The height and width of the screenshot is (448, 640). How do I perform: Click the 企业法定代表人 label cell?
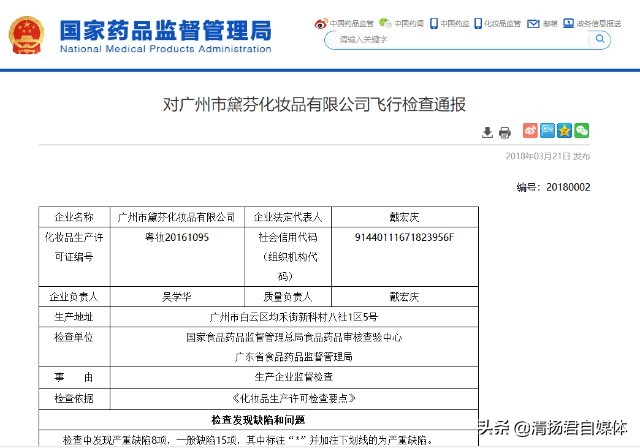pyautogui.click(x=288, y=217)
